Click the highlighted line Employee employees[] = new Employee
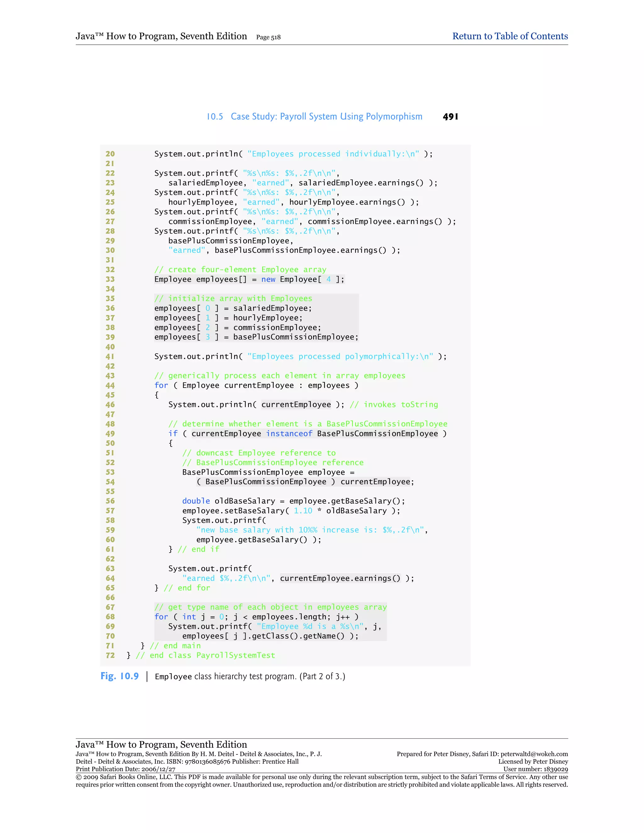 249,279
